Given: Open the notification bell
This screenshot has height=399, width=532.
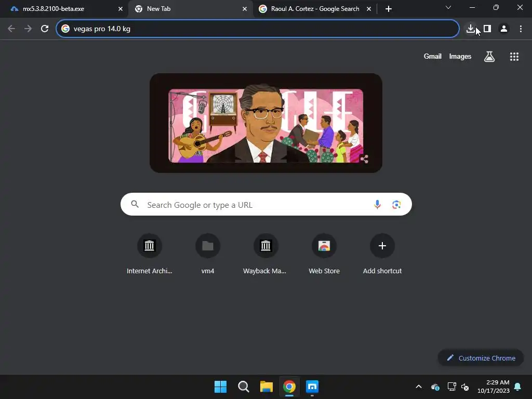Looking at the screenshot, I should click(x=517, y=387).
